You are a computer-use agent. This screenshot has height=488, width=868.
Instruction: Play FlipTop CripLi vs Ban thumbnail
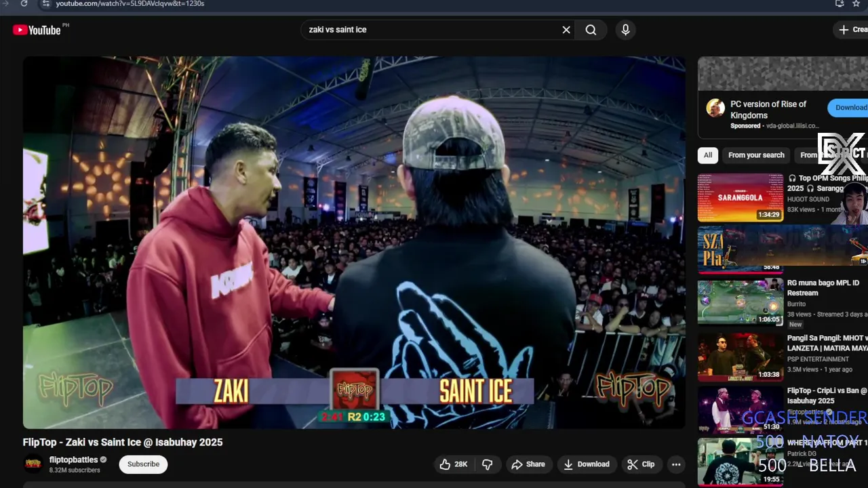pyautogui.click(x=741, y=409)
